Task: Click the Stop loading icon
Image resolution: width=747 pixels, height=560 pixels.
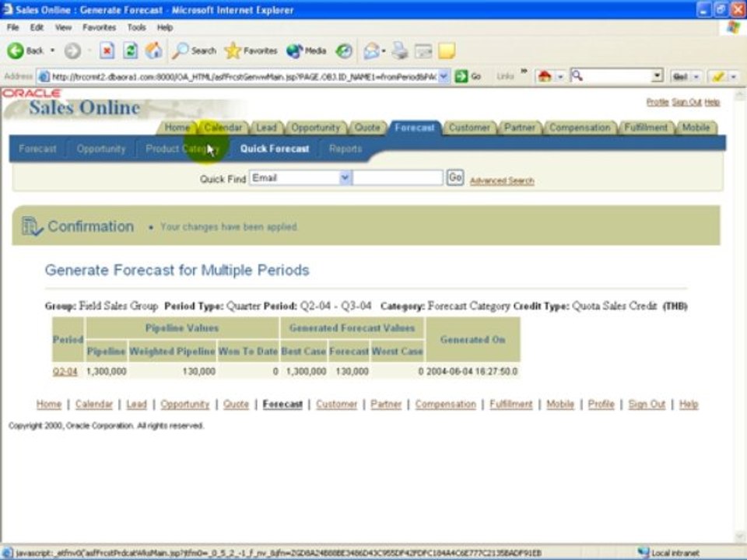Action: coord(107,51)
